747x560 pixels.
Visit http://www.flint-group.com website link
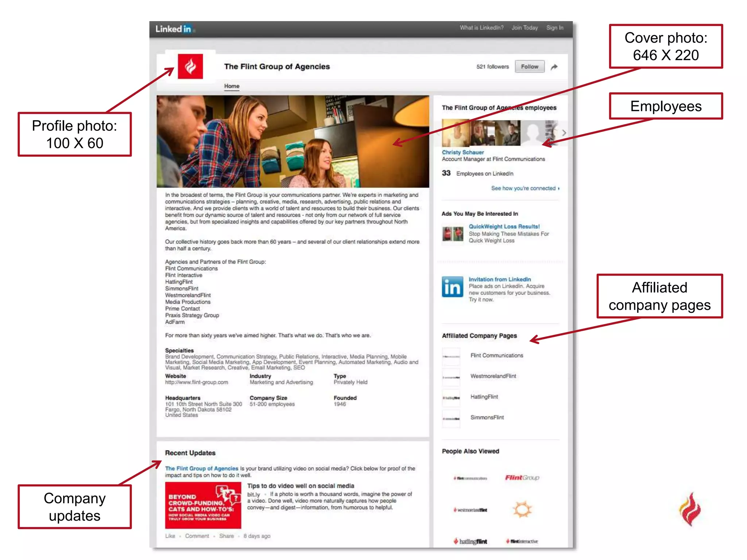(197, 382)
